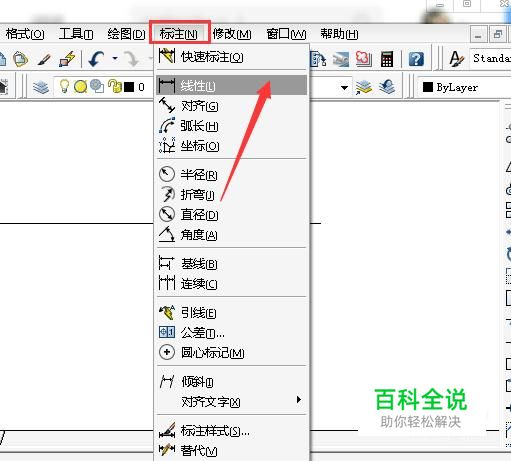Open Help question mark icon

[416, 59]
